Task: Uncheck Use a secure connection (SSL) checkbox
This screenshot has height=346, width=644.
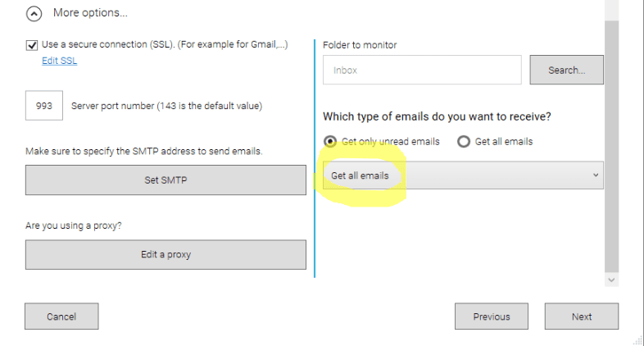Action: click(32, 45)
